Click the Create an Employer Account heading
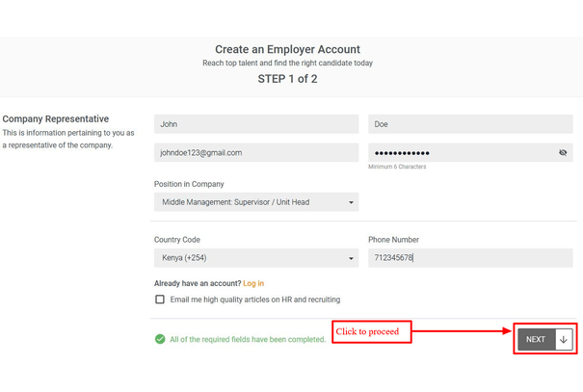The width and height of the screenshot is (583, 392). click(287, 49)
